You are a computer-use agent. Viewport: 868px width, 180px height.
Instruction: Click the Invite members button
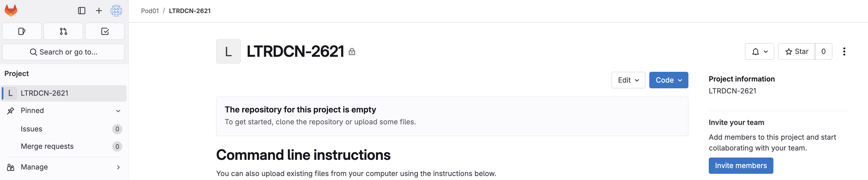(741, 166)
